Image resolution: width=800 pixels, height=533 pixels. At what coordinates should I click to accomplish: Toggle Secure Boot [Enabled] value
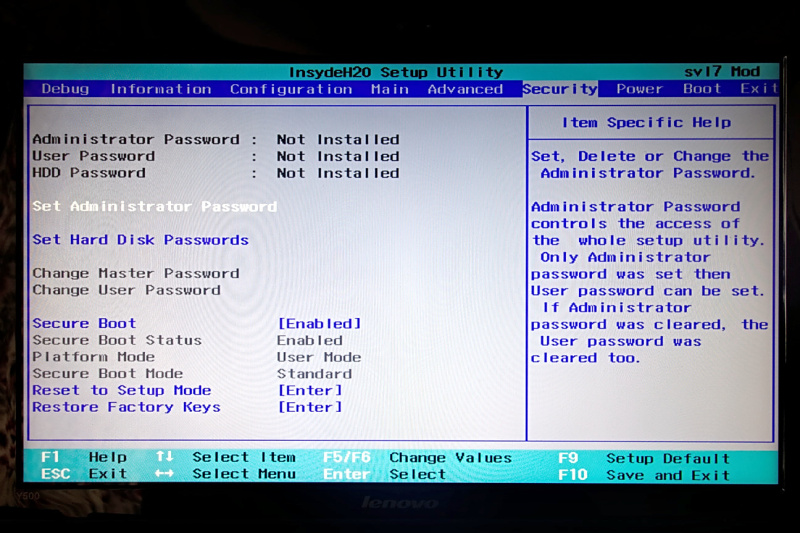point(319,323)
